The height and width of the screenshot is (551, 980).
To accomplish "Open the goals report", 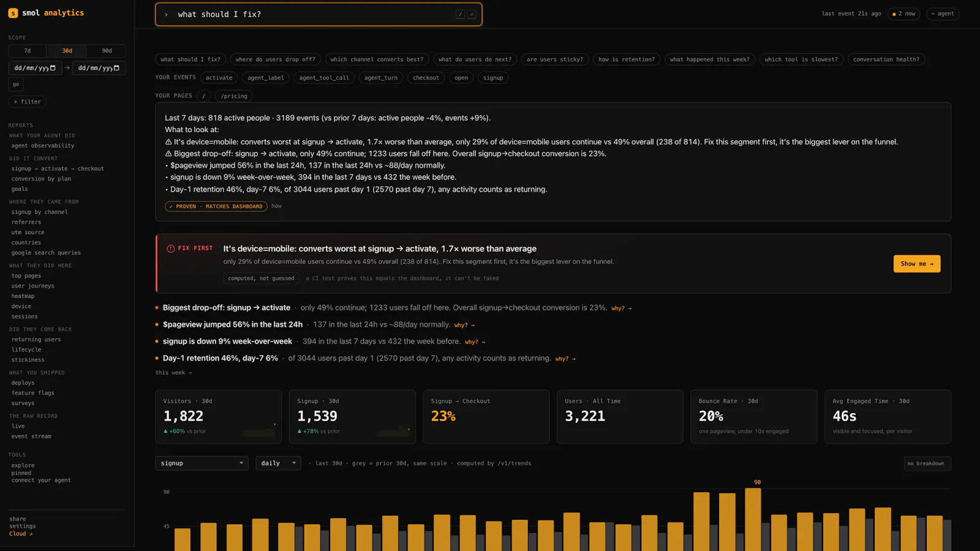I will [20, 189].
